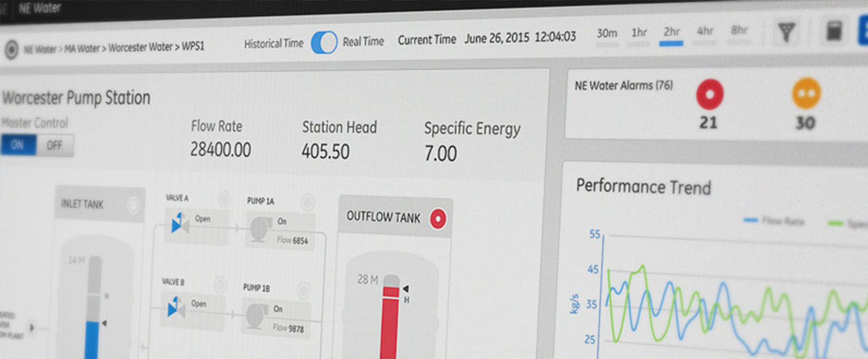Click the Performance Trend heading
The height and width of the screenshot is (359, 868).
point(643,187)
